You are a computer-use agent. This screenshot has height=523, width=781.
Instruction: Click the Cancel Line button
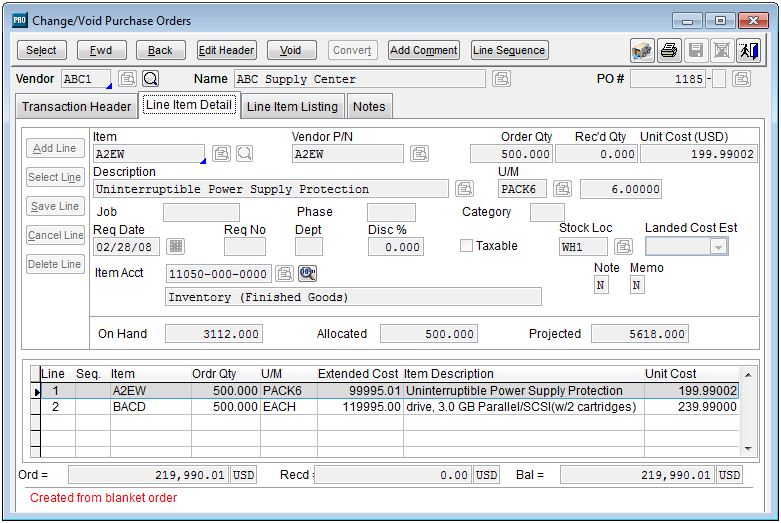(55, 235)
